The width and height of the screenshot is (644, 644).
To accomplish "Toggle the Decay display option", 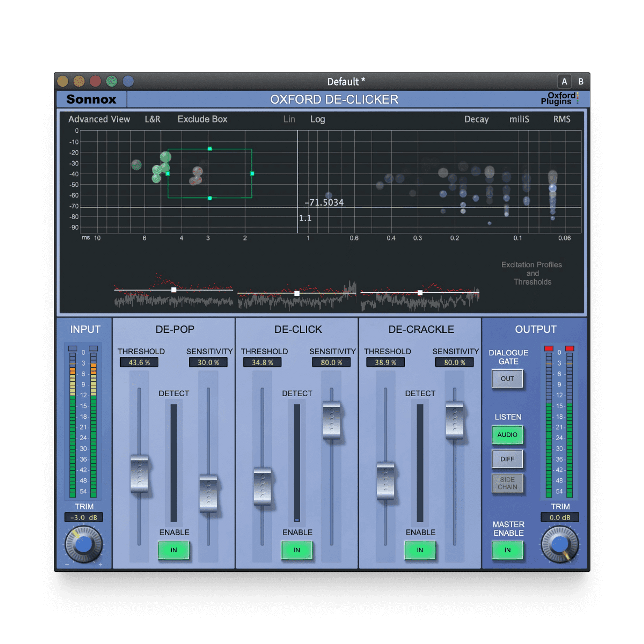I will point(476,119).
